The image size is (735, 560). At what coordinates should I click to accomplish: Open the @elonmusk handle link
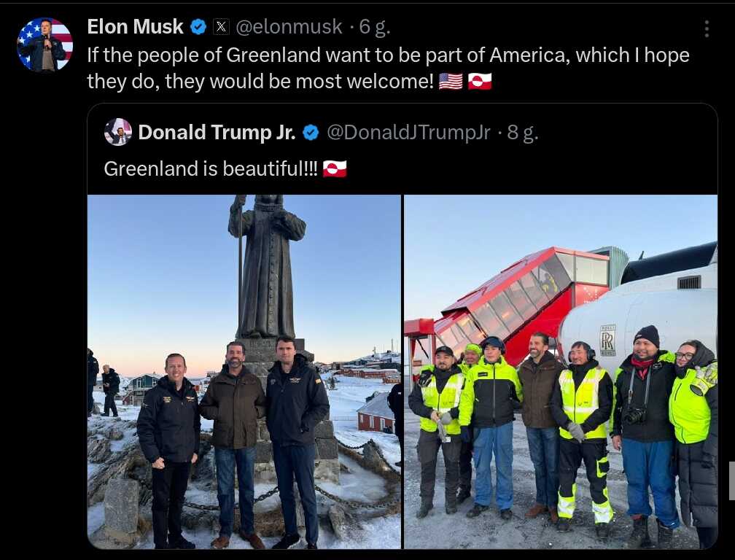[x=289, y=27]
